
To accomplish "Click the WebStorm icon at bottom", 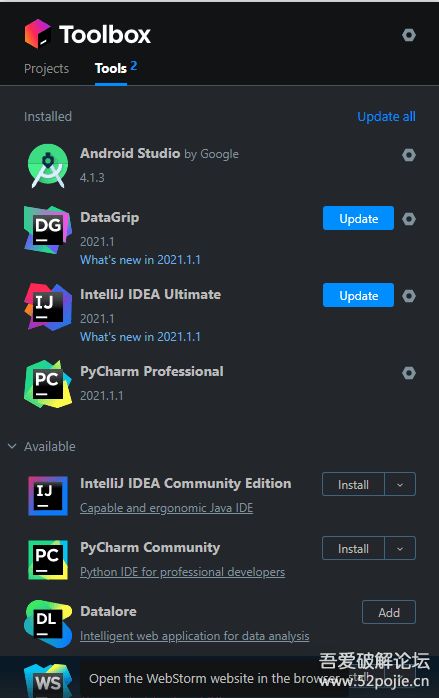I will pyautogui.click(x=48, y=681).
